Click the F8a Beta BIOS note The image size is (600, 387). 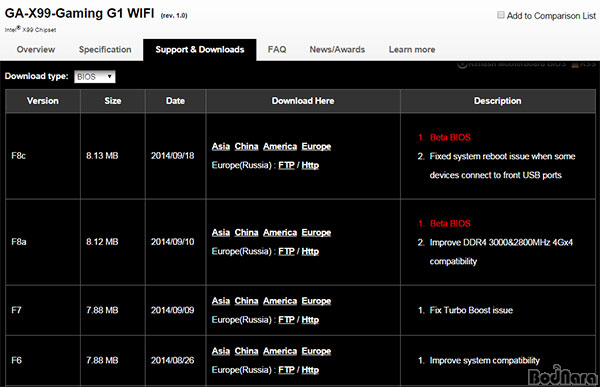[x=450, y=224]
